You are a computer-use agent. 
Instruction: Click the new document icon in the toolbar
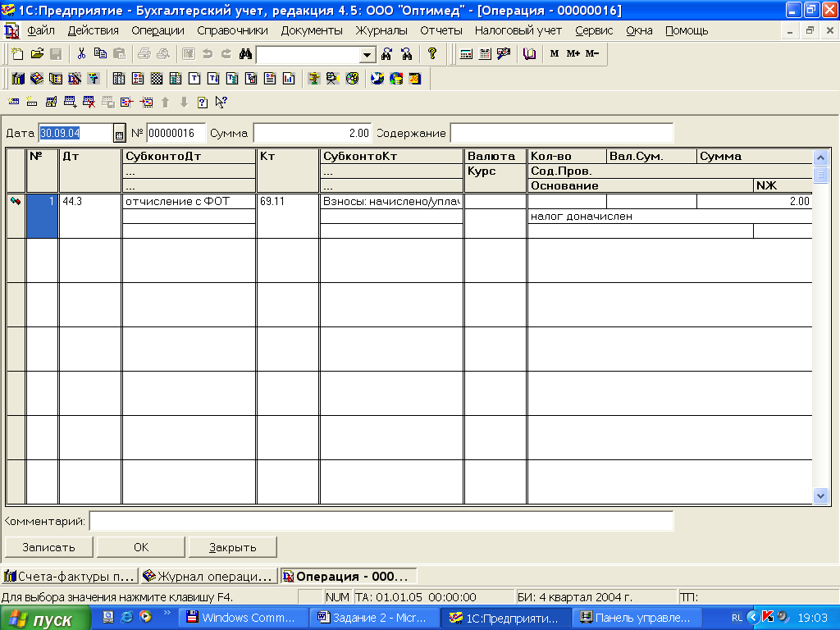[18, 54]
